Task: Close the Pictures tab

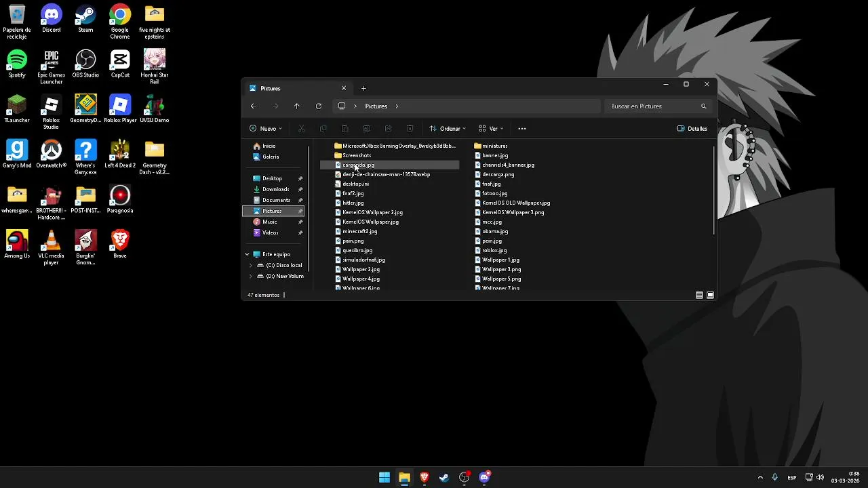Action: coord(343,88)
